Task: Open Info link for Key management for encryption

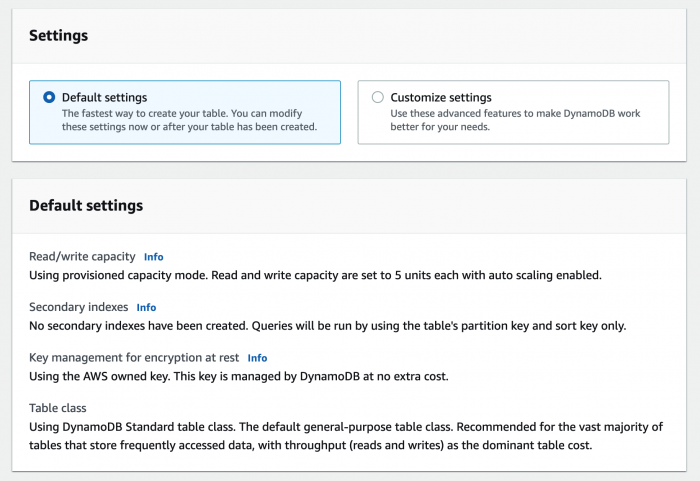Action: point(257,358)
